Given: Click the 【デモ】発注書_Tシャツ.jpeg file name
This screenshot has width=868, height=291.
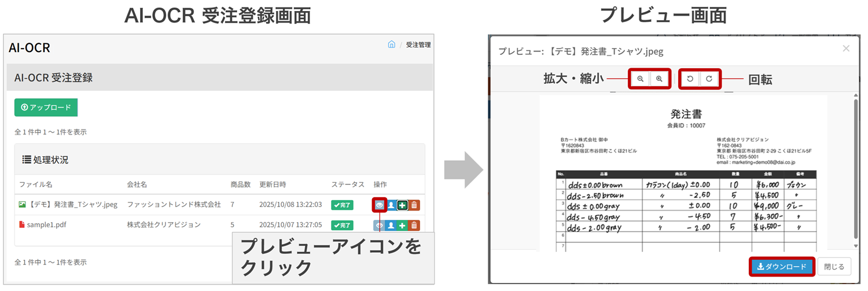Looking at the screenshot, I should coord(72,205).
